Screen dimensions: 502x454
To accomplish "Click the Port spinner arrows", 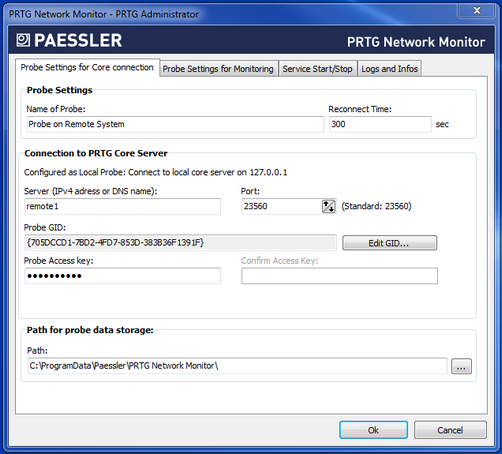I will click(x=329, y=206).
